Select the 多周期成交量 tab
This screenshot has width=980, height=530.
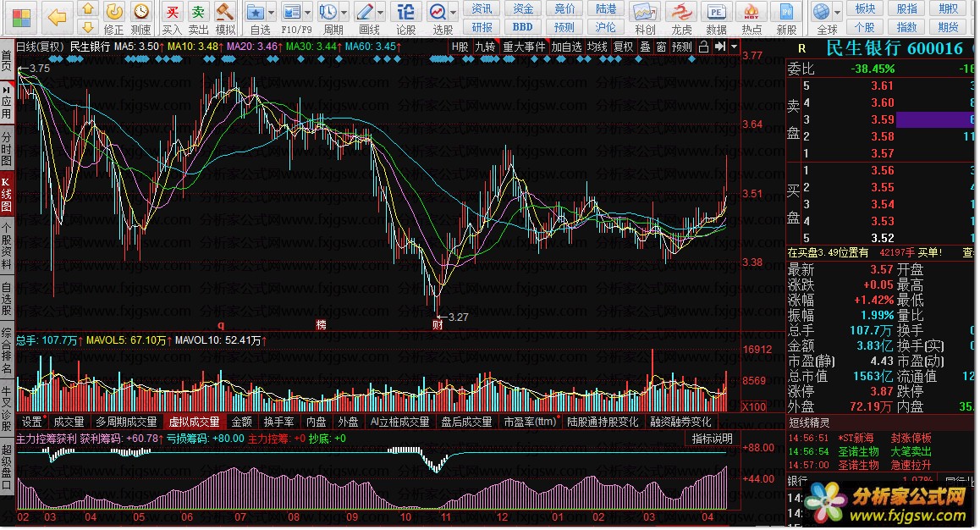(126, 422)
